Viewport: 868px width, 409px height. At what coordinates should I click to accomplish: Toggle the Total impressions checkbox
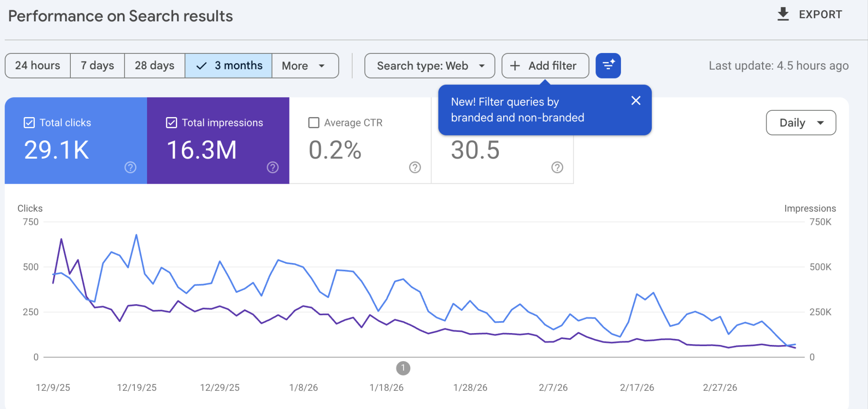tap(171, 123)
